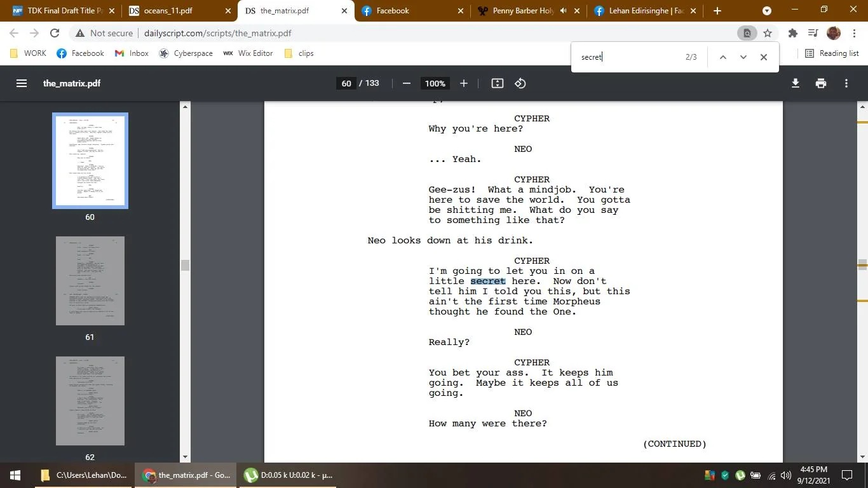Screen dimensions: 868x488
Task: Open the volume control in tray
Action: [x=786, y=475]
